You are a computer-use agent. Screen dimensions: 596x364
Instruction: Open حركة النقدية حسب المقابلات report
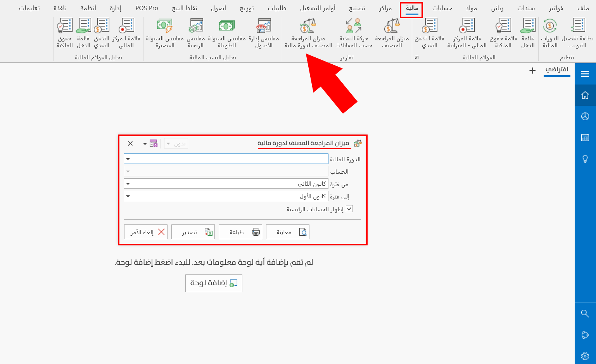354,34
